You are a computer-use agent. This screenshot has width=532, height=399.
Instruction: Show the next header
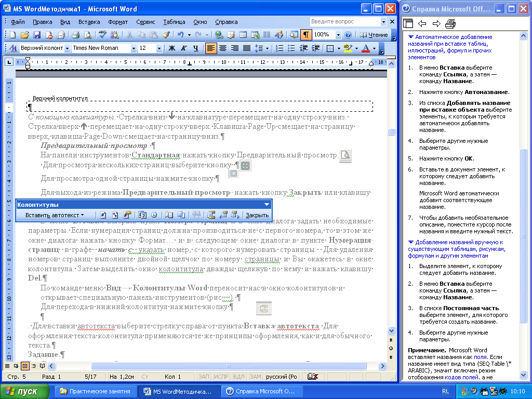tap(235, 215)
